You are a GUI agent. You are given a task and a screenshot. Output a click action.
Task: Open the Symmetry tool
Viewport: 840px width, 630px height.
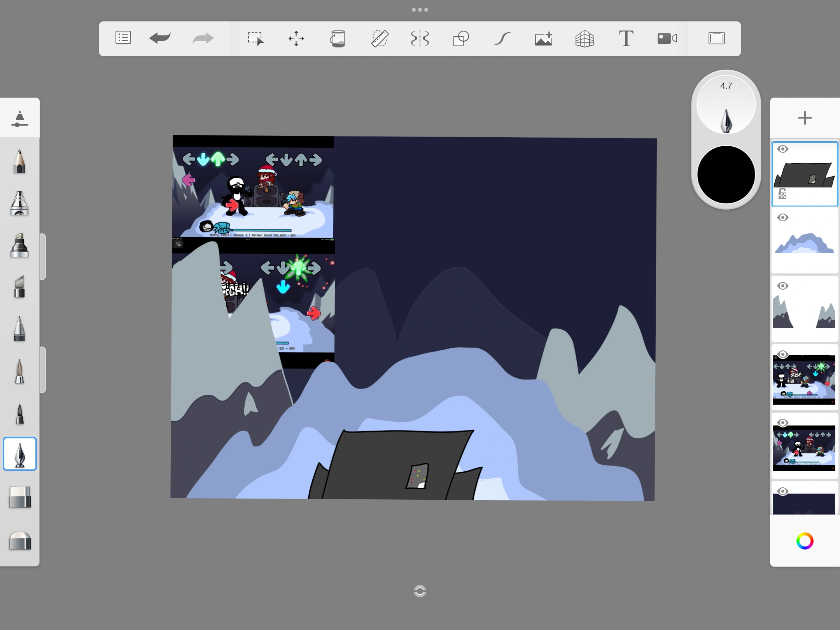tap(420, 38)
